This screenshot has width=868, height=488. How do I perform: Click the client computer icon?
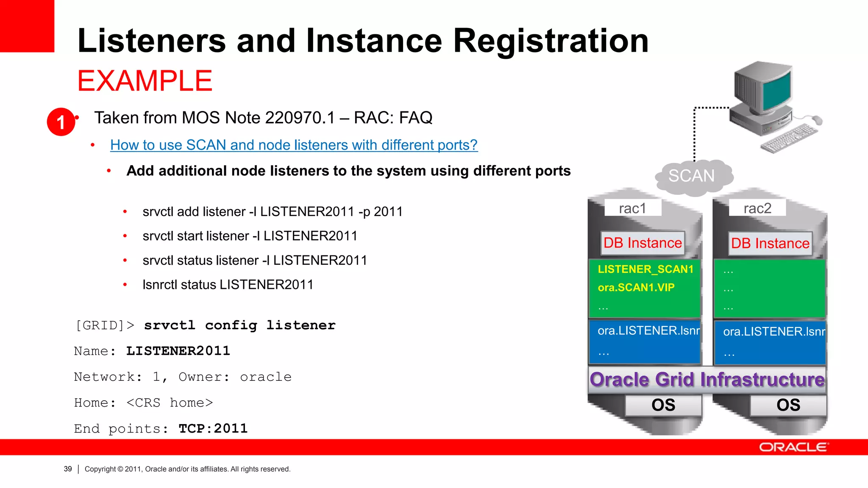point(775,107)
